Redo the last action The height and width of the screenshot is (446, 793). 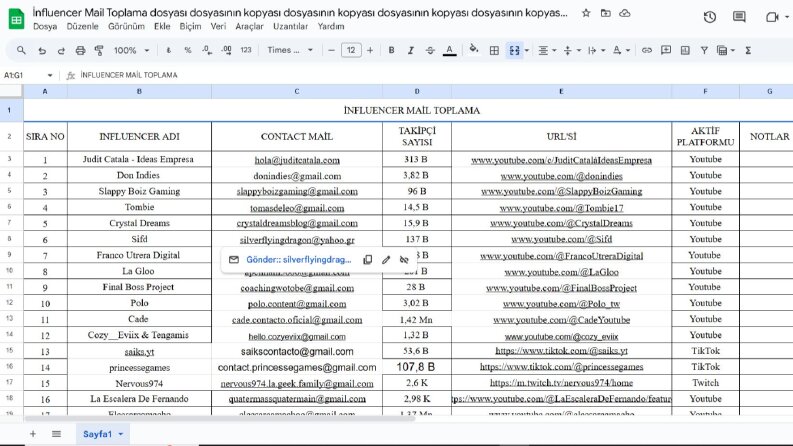61,51
